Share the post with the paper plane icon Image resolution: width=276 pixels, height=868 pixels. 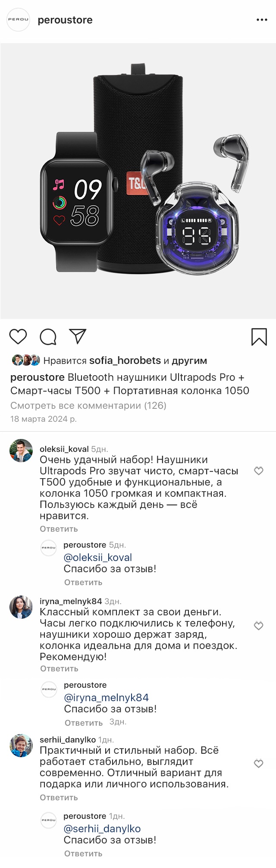coord(78,336)
